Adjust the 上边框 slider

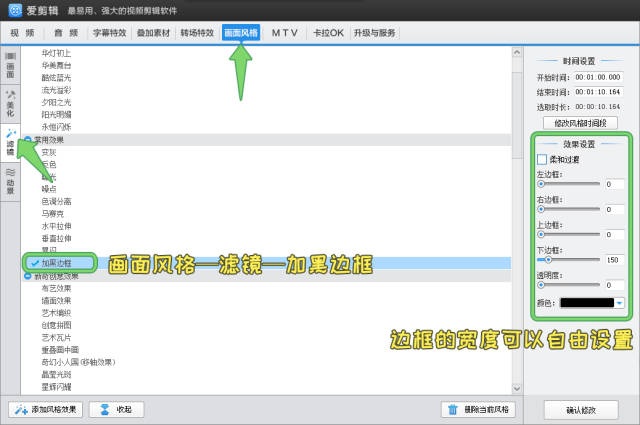point(569,235)
